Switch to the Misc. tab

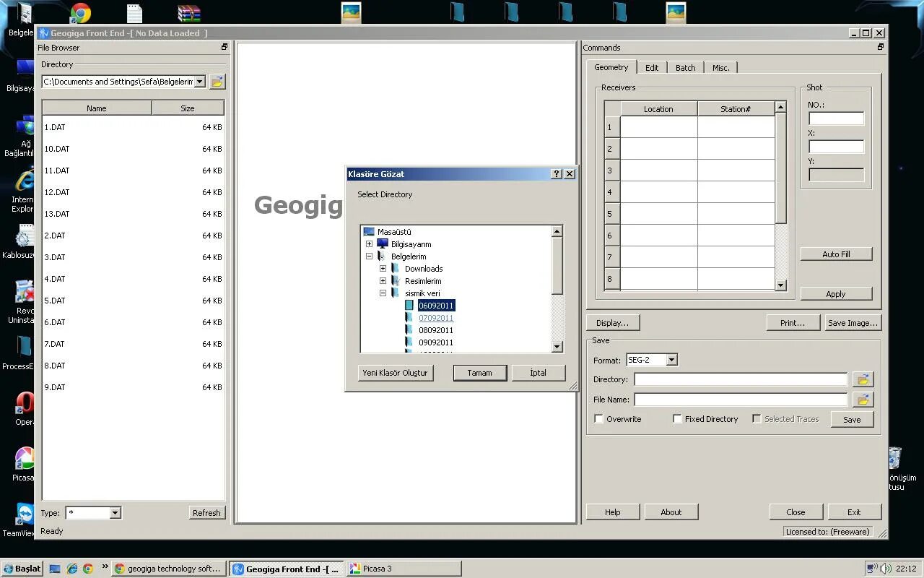click(x=721, y=68)
